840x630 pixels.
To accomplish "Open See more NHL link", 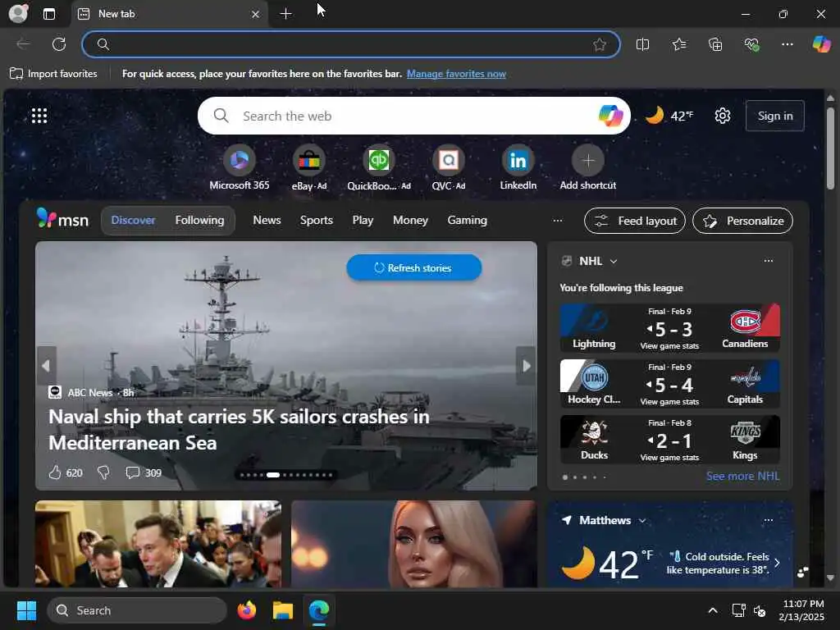I will click(x=742, y=476).
